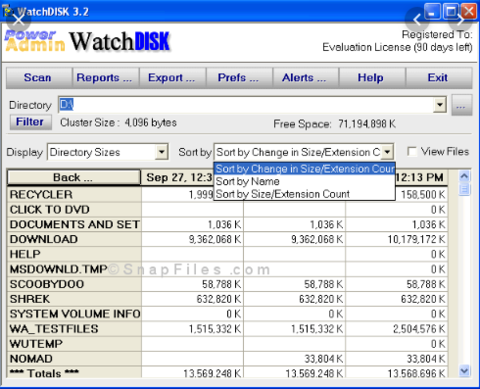Click the Filter button
The image size is (480, 389).
click(x=30, y=122)
